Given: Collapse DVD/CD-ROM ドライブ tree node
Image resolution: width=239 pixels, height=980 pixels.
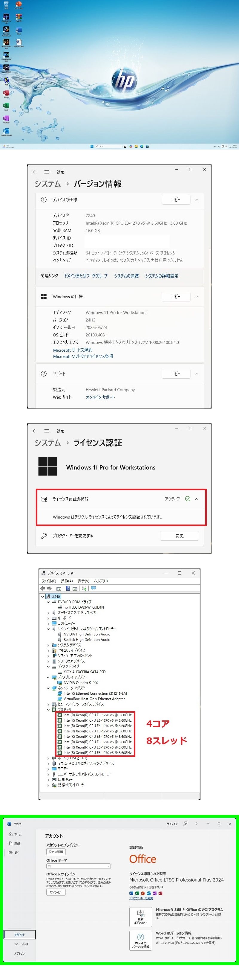Looking at the screenshot, I should pyautogui.click(x=48, y=602).
